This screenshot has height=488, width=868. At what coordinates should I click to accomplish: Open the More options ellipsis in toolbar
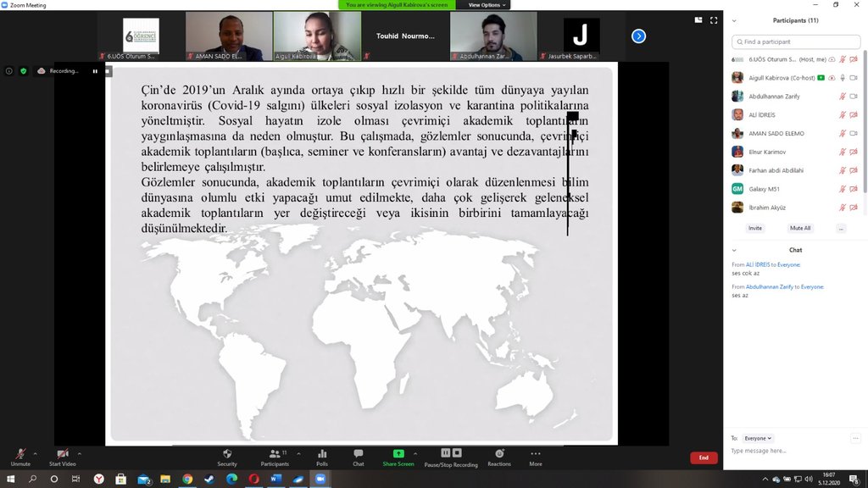click(x=535, y=455)
